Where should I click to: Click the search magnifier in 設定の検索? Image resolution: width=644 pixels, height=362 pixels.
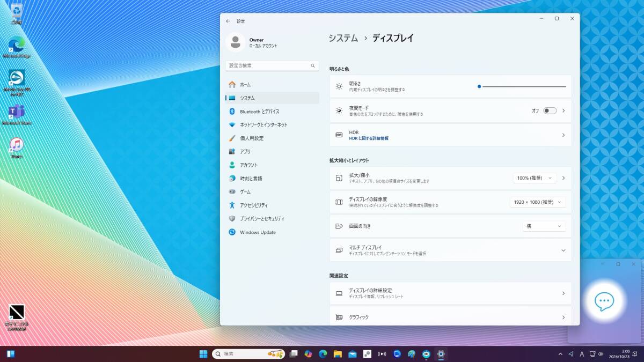[x=313, y=65]
